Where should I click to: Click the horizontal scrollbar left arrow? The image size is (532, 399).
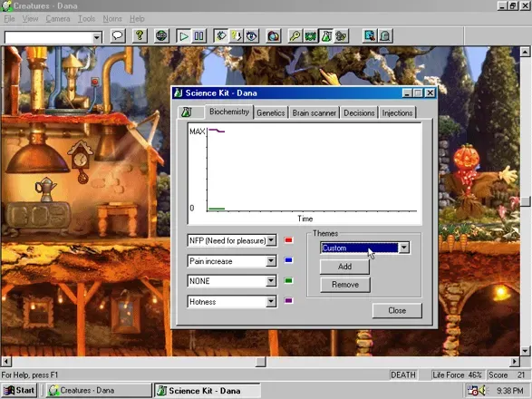[x=6, y=362]
